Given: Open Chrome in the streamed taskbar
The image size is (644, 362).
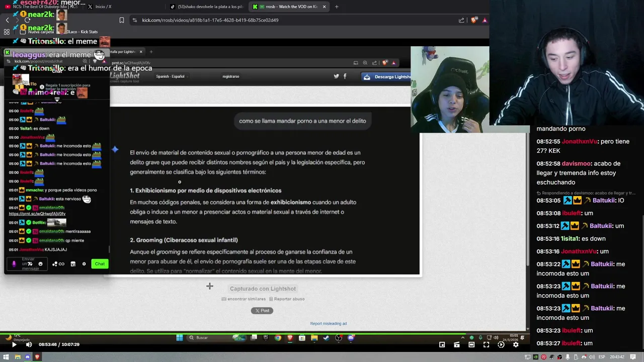Looking at the screenshot, I should click(278, 338).
